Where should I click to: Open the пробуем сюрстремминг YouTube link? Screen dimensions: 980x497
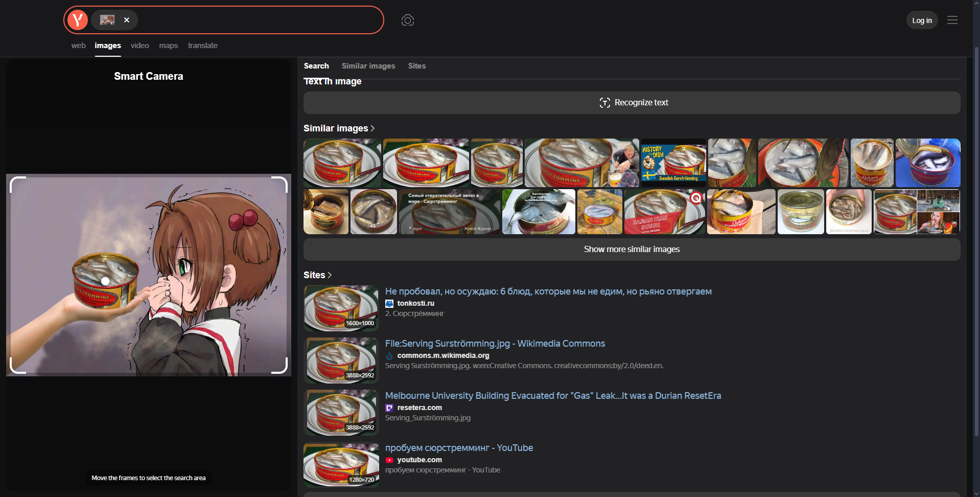[x=459, y=448]
